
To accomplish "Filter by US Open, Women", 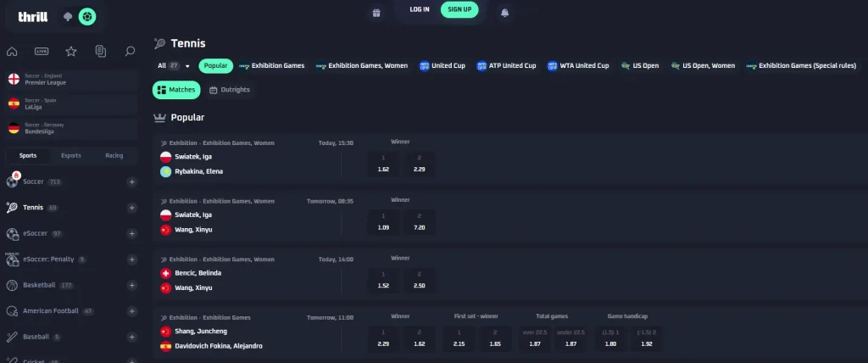I will (x=703, y=66).
